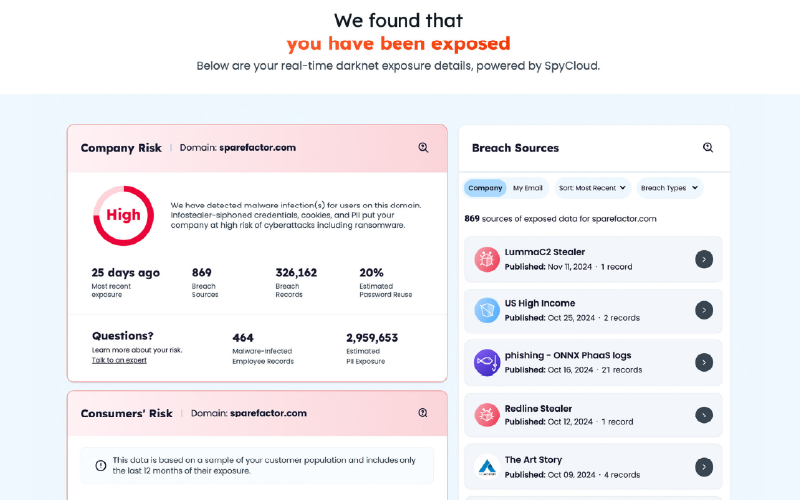Screen dimensions: 800x500
Task: Expand the US High Income entry arrow
Action: pos(704,310)
